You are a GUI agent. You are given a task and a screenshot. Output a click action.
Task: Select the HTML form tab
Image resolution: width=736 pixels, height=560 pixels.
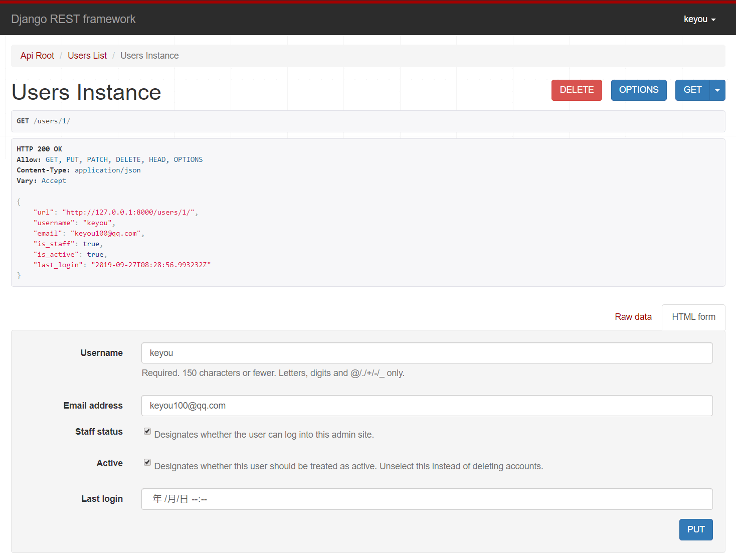[693, 317]
